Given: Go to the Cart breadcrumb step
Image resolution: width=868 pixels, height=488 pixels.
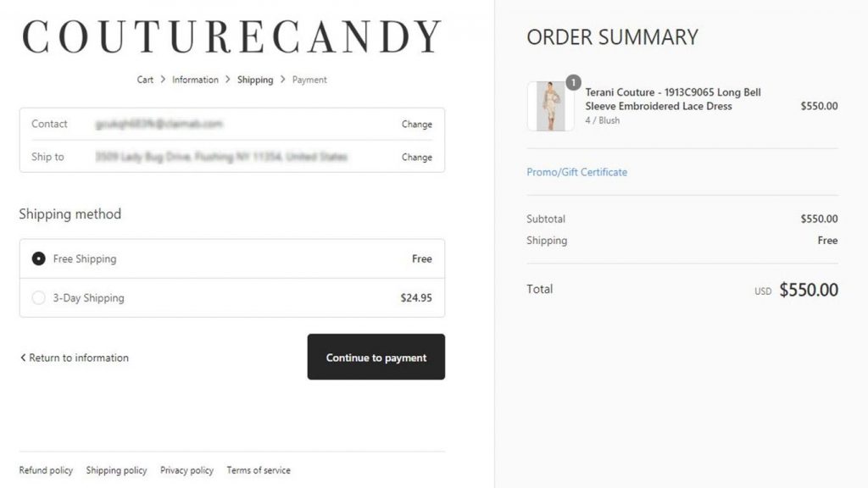Looking at the screenshot, I should tap(145, 80).
